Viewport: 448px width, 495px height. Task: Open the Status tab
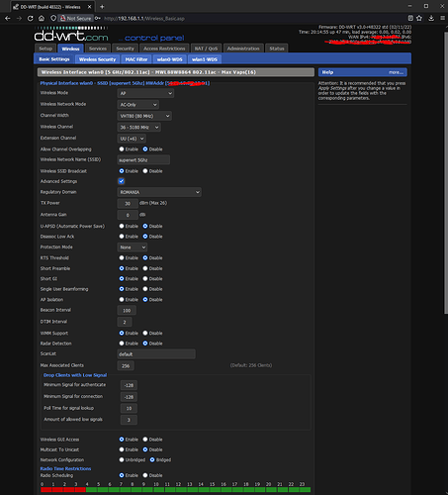tap(277, 49)
